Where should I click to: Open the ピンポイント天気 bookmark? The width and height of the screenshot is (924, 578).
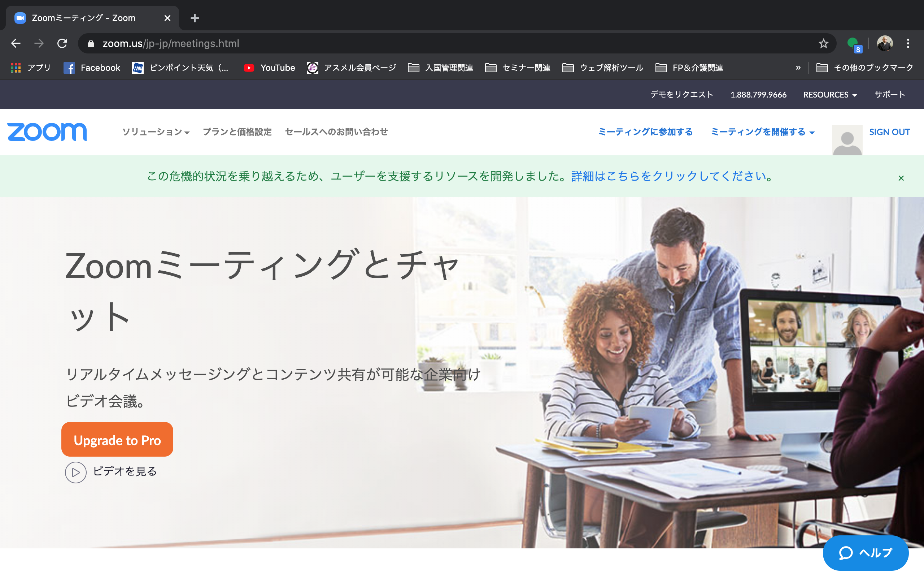(x=180, y=68)
